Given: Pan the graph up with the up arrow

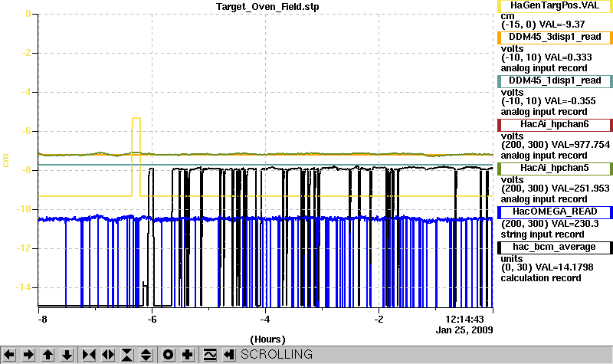Looking at the screenshot, I should click(x=48, y=355).
